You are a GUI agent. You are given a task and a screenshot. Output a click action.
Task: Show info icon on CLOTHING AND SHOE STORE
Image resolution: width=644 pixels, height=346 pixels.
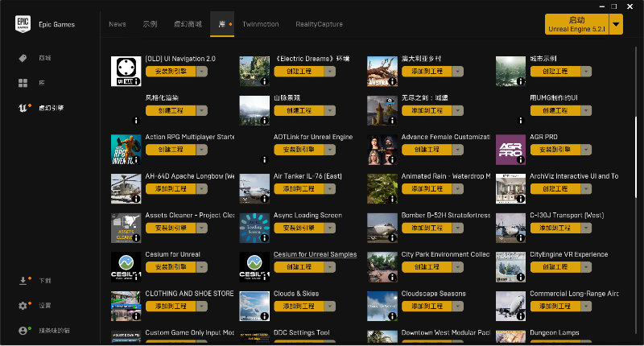(x=136, y=316)
